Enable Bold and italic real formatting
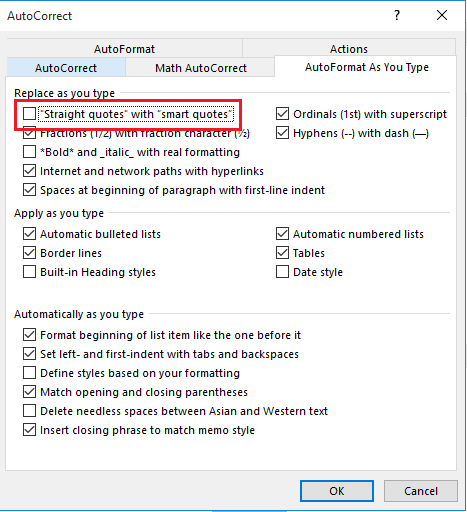Viewport: 467px width, 512px height. click(x=29, y=152)
